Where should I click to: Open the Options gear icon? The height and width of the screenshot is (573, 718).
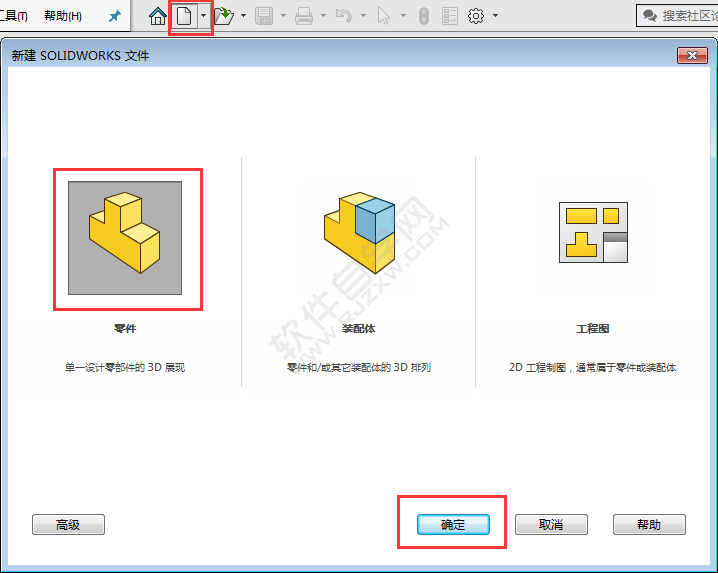[x=476, y=16]
